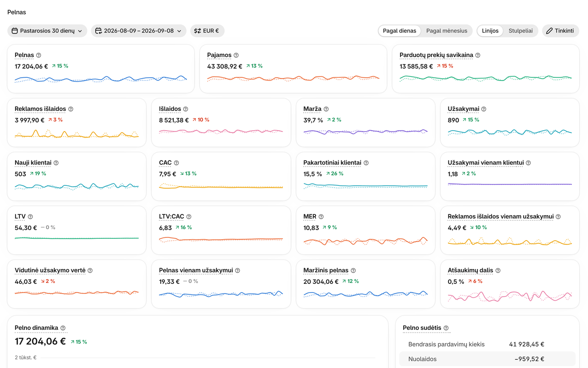
Task: Click the LTV card title
Action: 20,217
